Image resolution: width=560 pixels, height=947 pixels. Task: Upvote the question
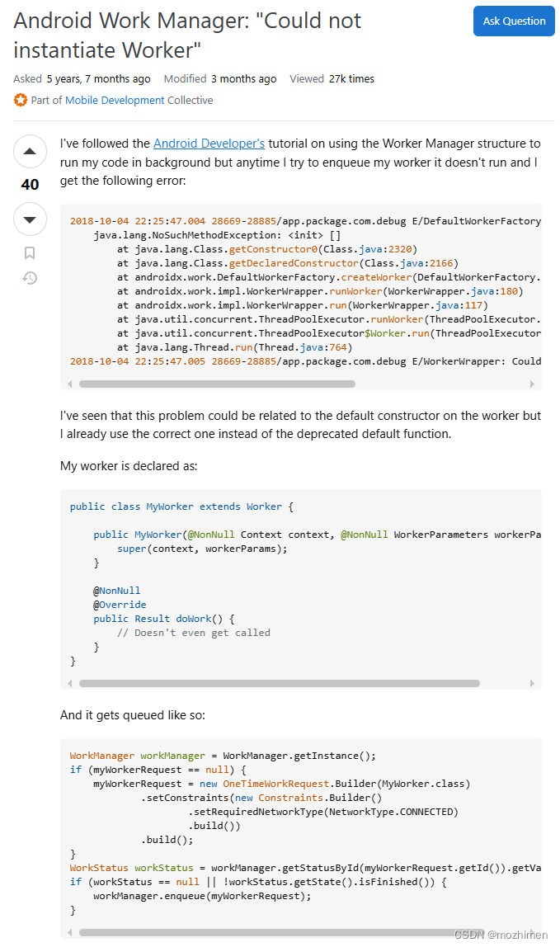click(30, 151)
